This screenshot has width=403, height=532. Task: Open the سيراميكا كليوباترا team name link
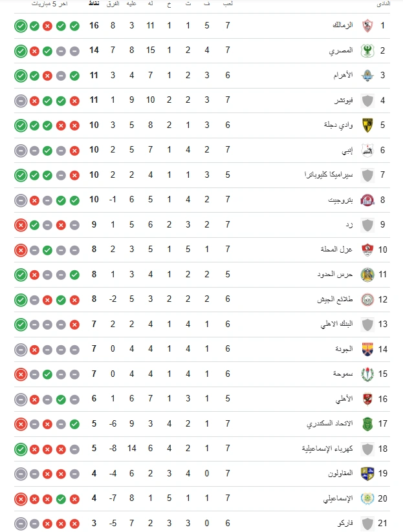tap(329, 175)
